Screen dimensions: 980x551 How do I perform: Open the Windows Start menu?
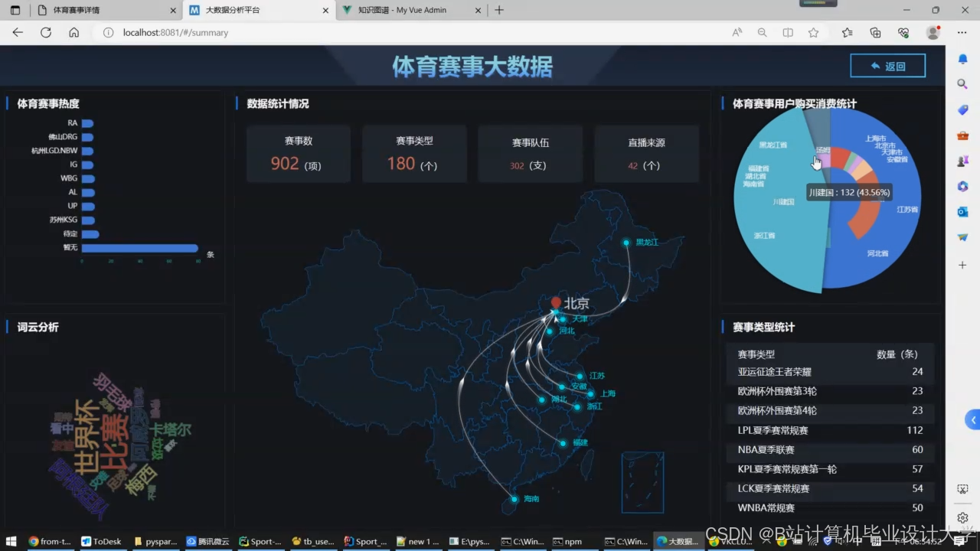pyautogui.click(x=11, y=541)
